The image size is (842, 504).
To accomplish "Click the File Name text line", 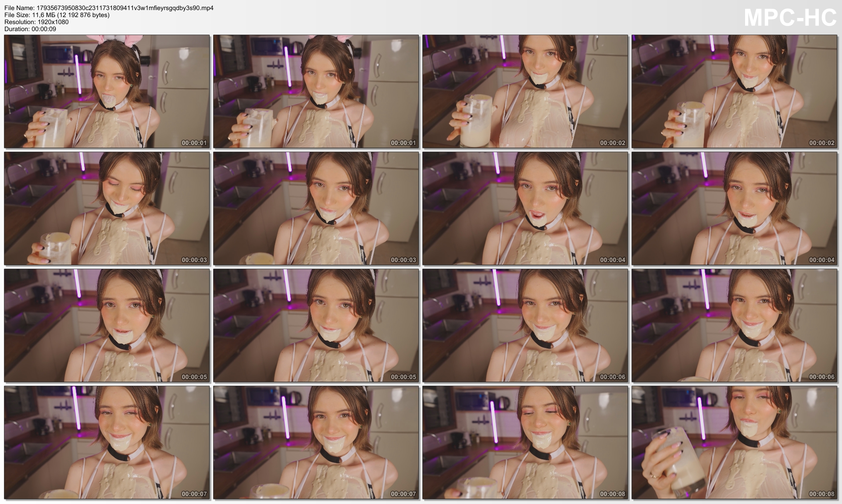I will 109,8.
